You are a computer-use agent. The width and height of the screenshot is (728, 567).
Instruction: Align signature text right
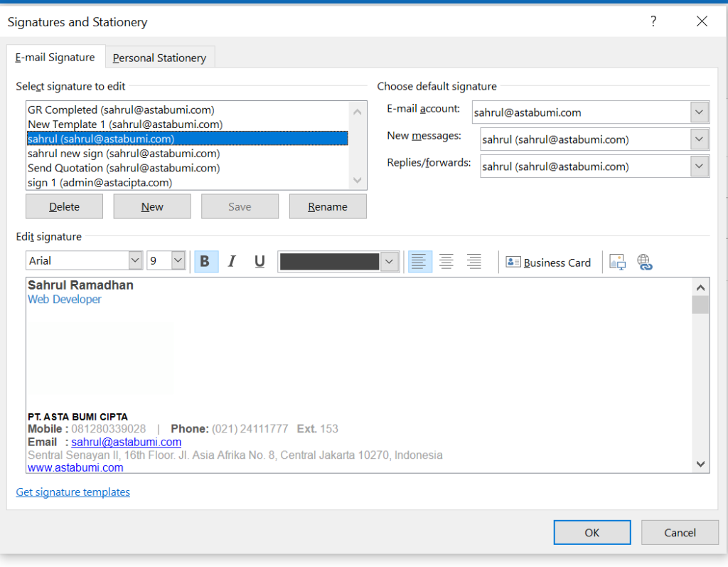coord(473,262)
